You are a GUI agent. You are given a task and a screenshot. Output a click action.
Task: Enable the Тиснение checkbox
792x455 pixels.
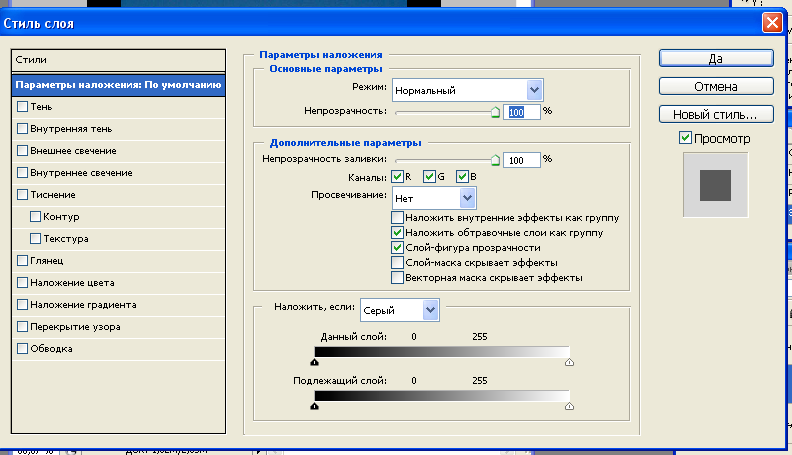(x=22, y=194)
